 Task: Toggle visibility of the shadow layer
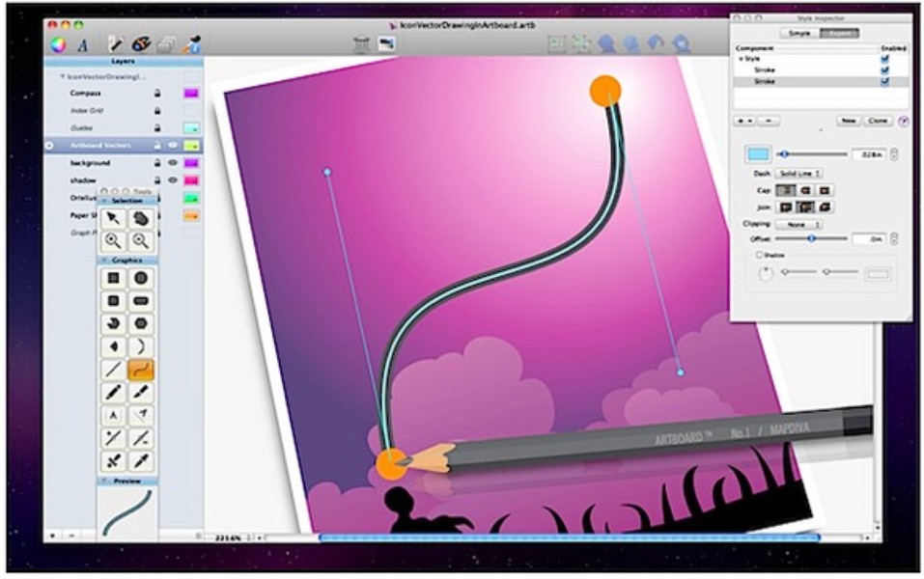point(173,180)
